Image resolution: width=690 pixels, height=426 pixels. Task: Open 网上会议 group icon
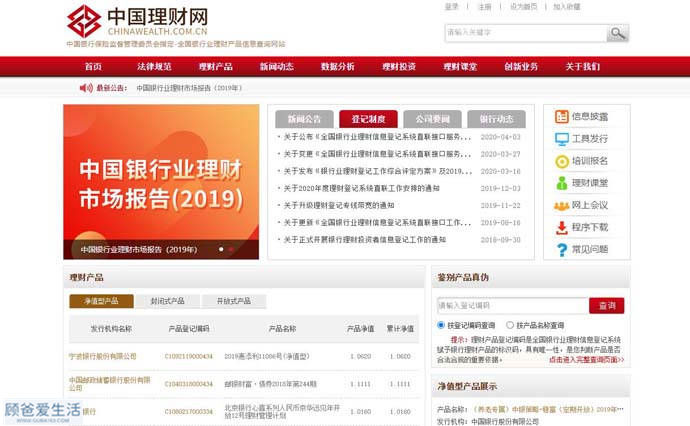tap(562, 206)
